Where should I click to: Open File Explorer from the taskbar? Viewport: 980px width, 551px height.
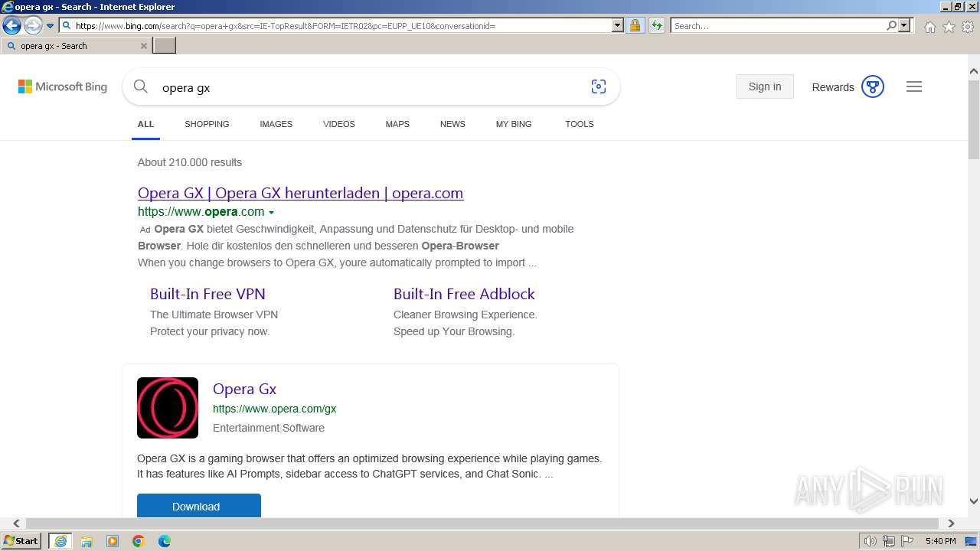click(87, 541)
